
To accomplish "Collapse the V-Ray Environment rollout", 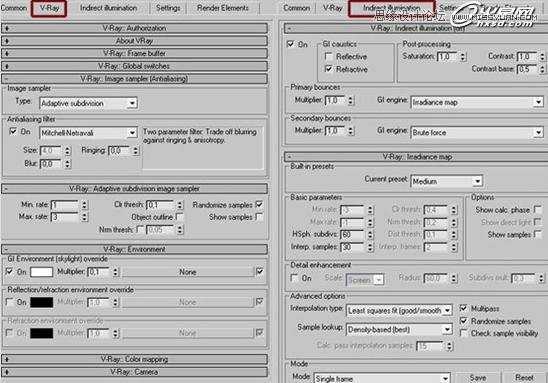I will [x=135, y=250].
